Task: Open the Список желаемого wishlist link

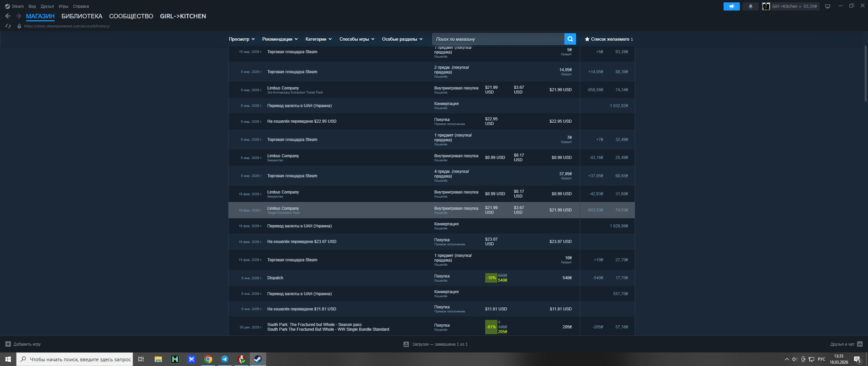Action: 609,39
